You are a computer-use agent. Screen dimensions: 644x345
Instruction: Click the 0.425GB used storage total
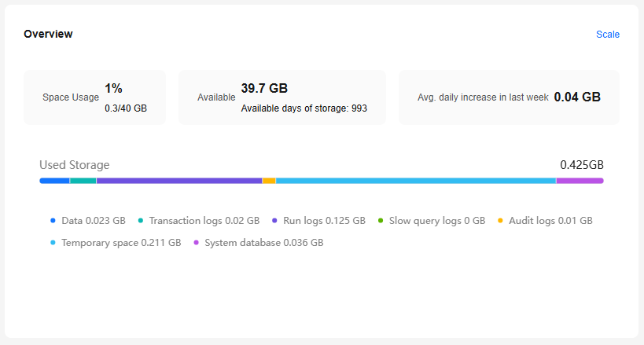[x=581, y=165]
